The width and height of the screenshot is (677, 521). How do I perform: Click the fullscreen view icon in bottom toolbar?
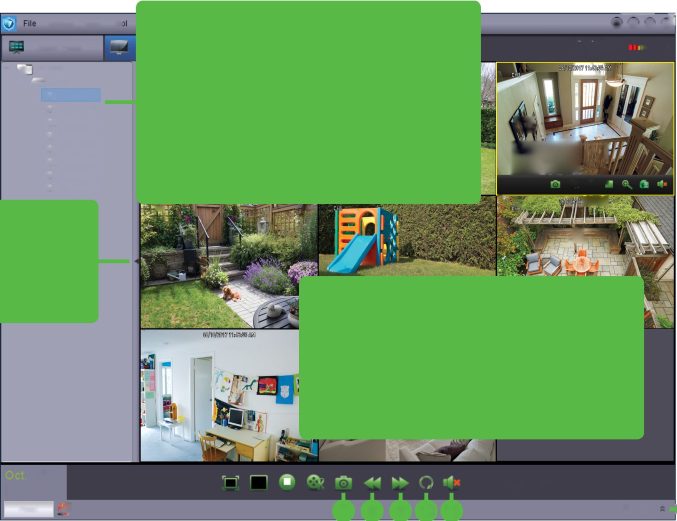click(x=230, y=482)
